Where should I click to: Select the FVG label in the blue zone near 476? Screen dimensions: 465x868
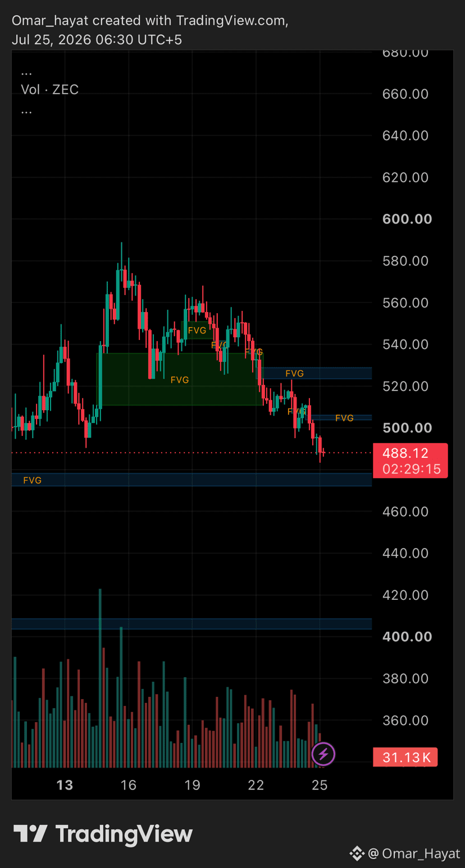[32, 480]
